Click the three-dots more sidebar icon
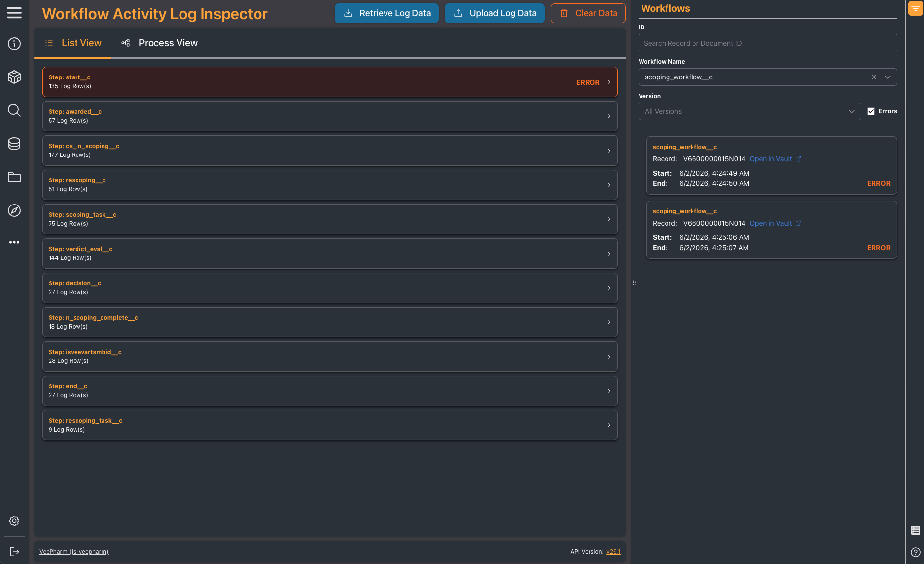924x564 pixels. click(14, 242)
